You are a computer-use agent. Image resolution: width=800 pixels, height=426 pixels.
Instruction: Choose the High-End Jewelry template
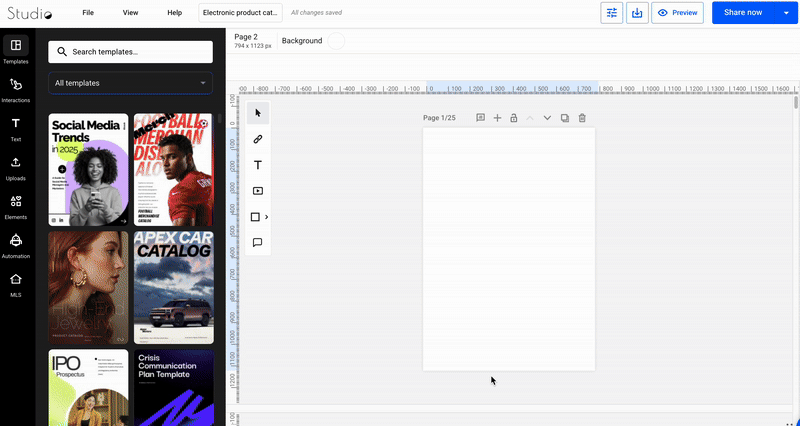click(x=88, y=287)
